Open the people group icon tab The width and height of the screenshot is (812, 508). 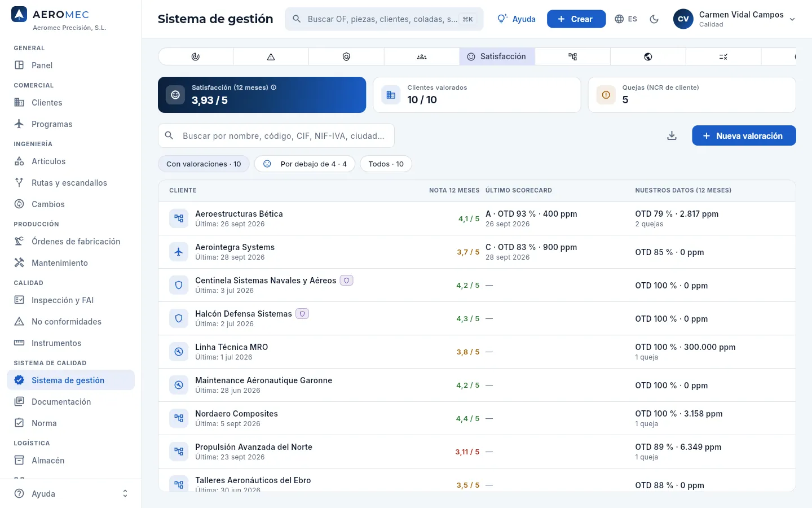pos(422,56)
